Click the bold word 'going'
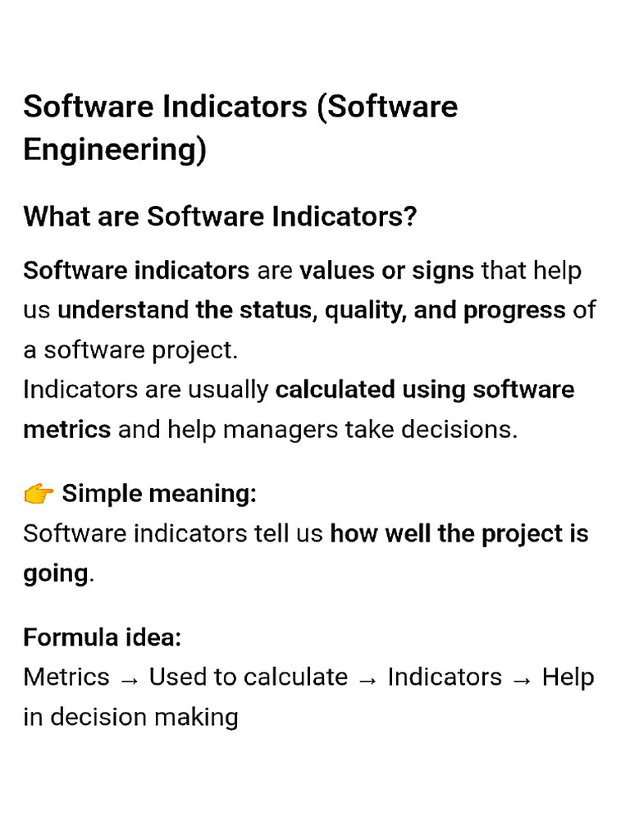Screen dimensions: 630x840 [56, 573]
